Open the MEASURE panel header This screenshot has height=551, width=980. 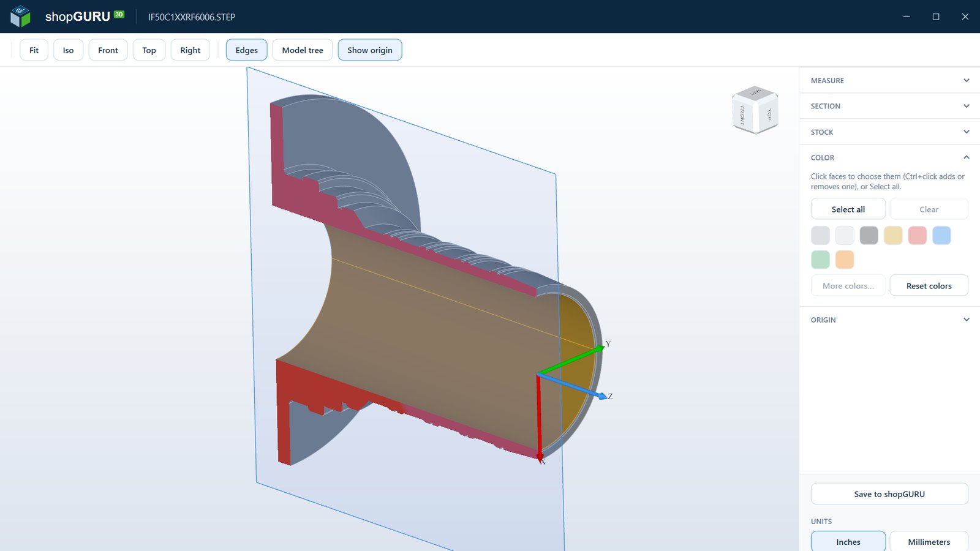(x=889, y=80)
